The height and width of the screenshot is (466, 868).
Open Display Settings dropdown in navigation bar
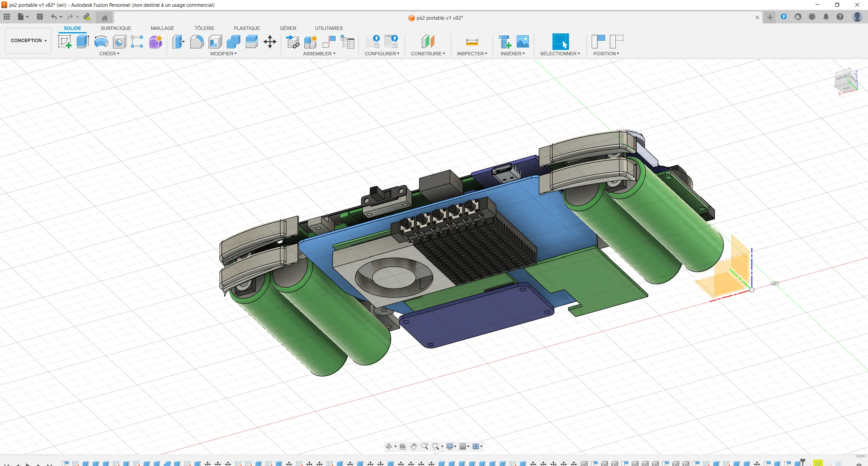tap(451, 446)
